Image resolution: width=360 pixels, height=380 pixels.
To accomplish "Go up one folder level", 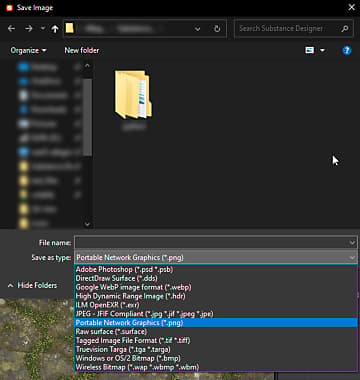I will click(55, 29).
